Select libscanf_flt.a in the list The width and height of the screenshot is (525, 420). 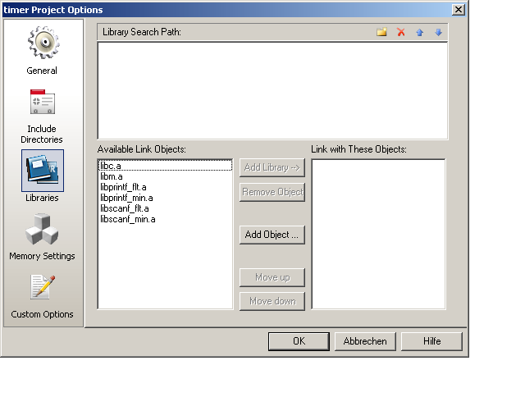click(x=166, y=208)
